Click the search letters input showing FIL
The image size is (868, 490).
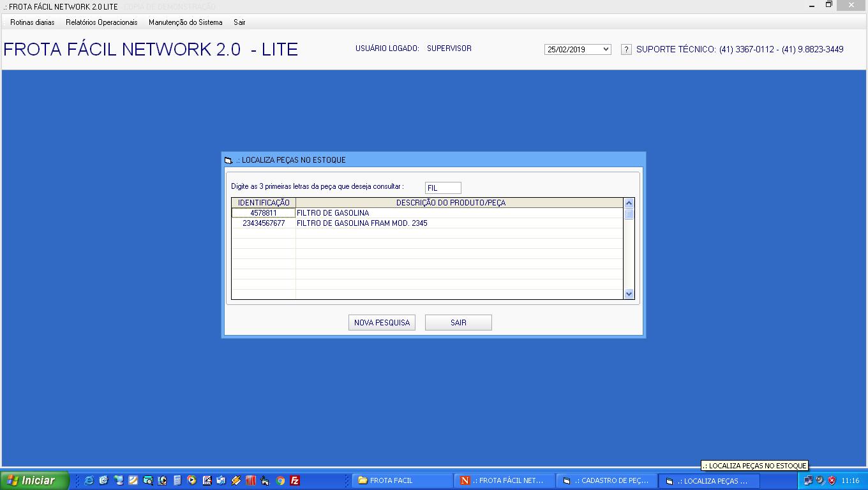click(442, 188)
